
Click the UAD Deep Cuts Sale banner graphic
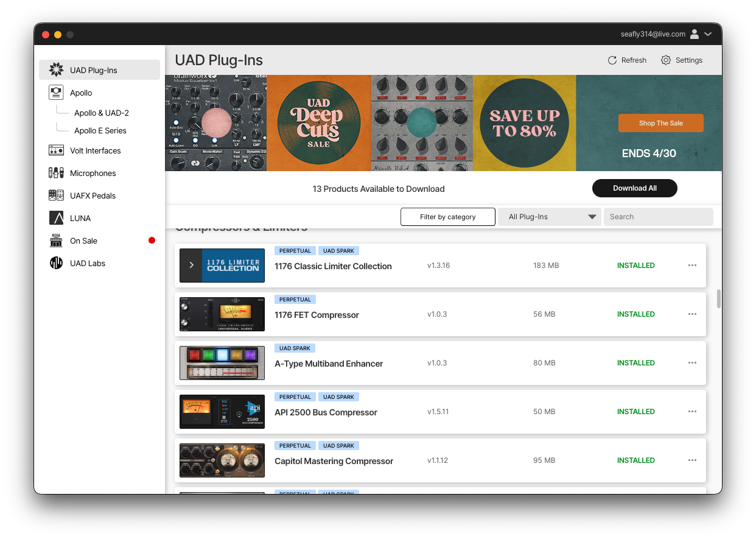[319, 123]
